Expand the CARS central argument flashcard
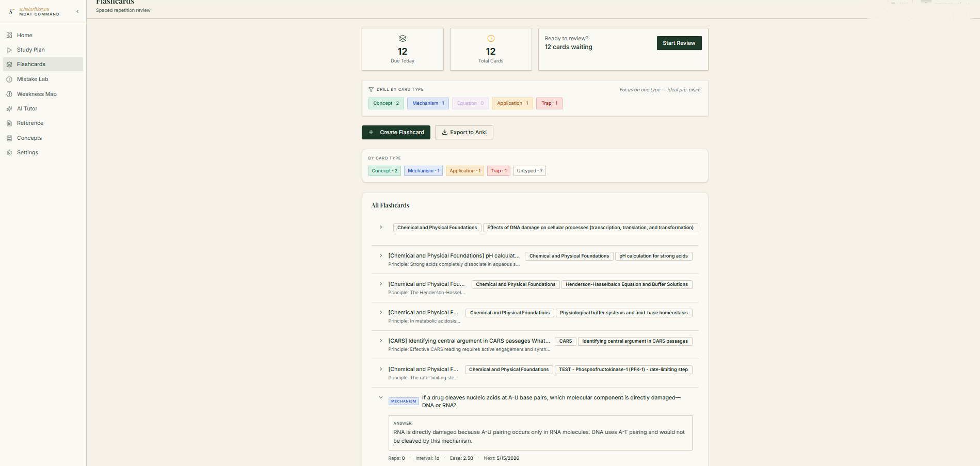980x466 pixels. (x=381, y=341)
